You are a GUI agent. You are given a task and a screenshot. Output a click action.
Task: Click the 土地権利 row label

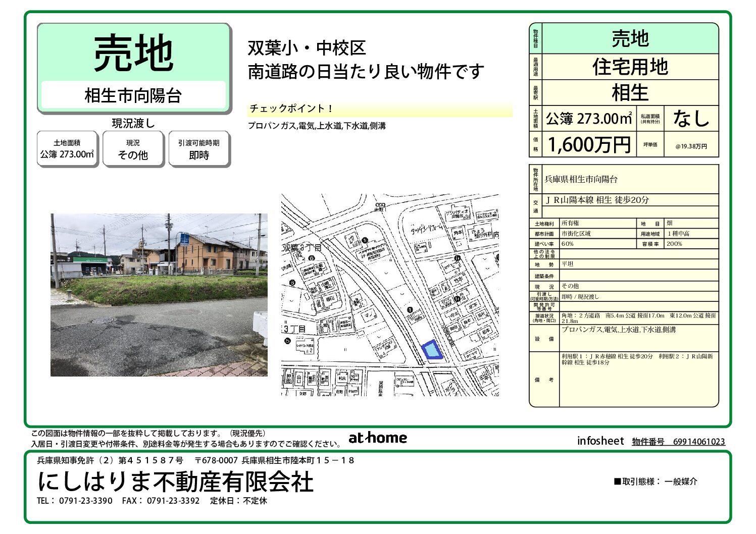coord(544,224)
